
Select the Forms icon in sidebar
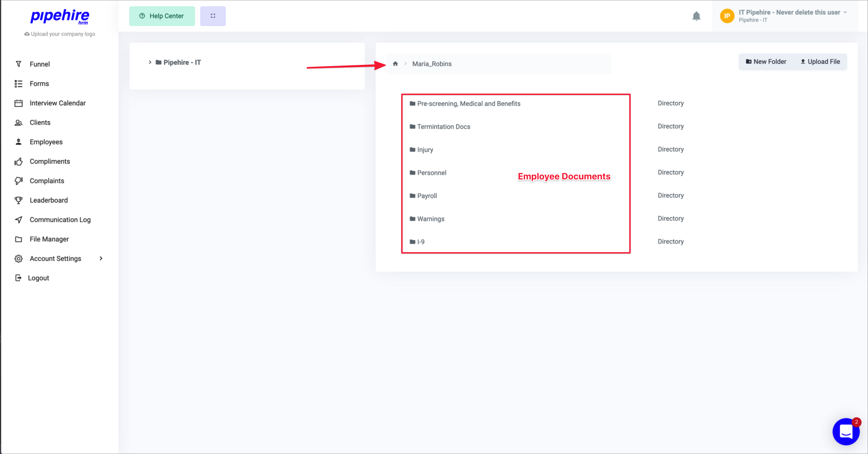(x=19, y=83)
